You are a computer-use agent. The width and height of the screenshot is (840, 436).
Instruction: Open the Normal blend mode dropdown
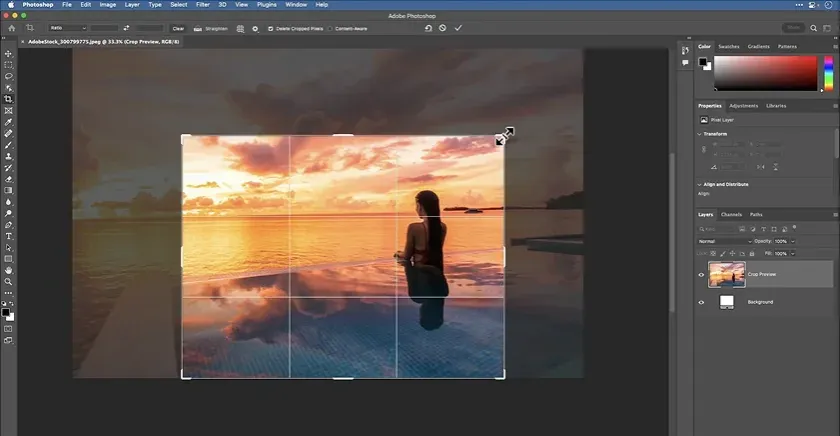pos(725,241)
